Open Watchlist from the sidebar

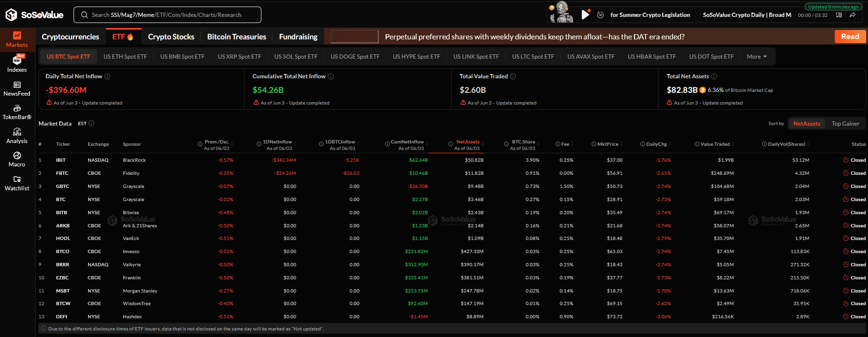click(17, 183)
